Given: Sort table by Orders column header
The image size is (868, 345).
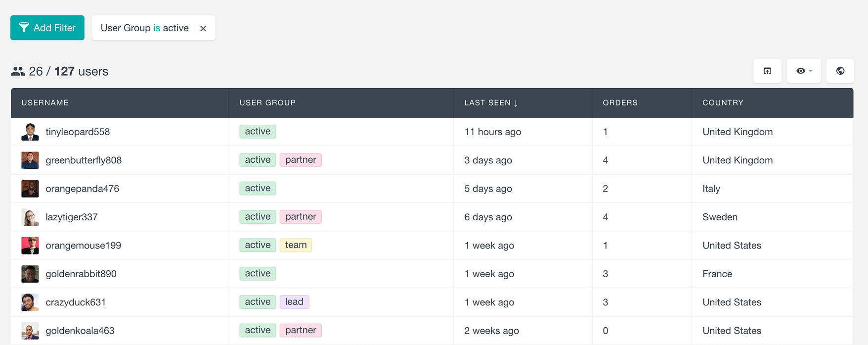Looking at the screenshot, I should click(x=620, y=103).
